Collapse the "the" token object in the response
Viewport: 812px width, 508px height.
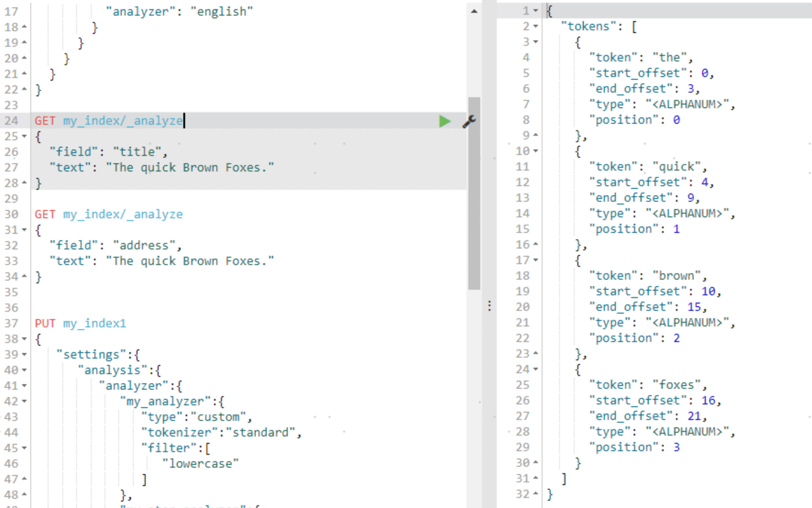[536, 42]
